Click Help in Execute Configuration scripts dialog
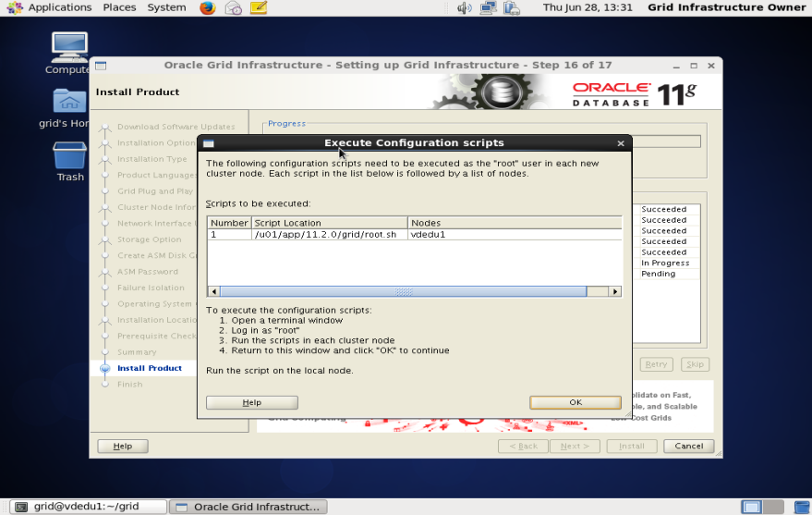 point(251,402)
